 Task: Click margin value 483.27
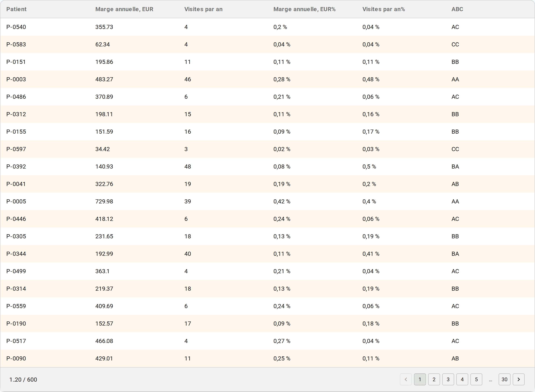[104, 79]
